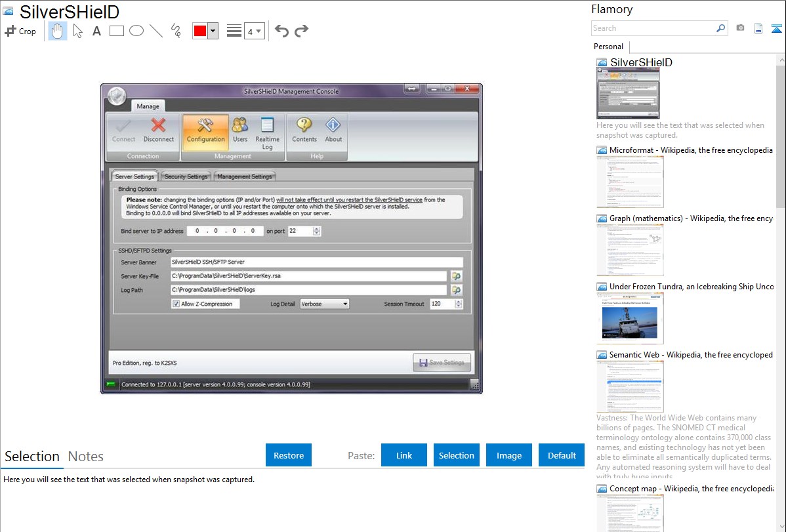Click the bind IP address field
The image size is (786, 532).
tap(225, 231)
